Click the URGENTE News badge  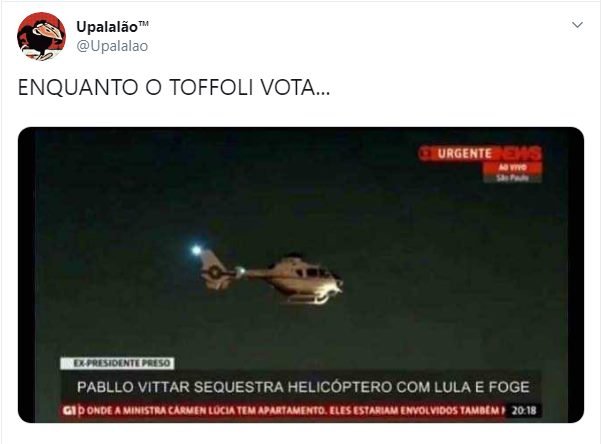pyautogui.click(x=480, y=153)
